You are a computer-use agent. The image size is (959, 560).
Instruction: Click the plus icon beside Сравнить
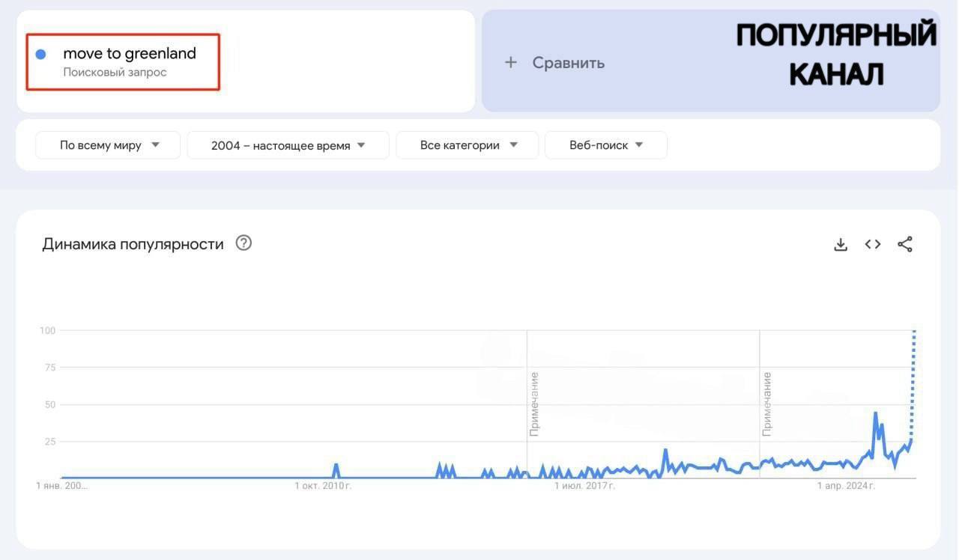pos(511,63)
